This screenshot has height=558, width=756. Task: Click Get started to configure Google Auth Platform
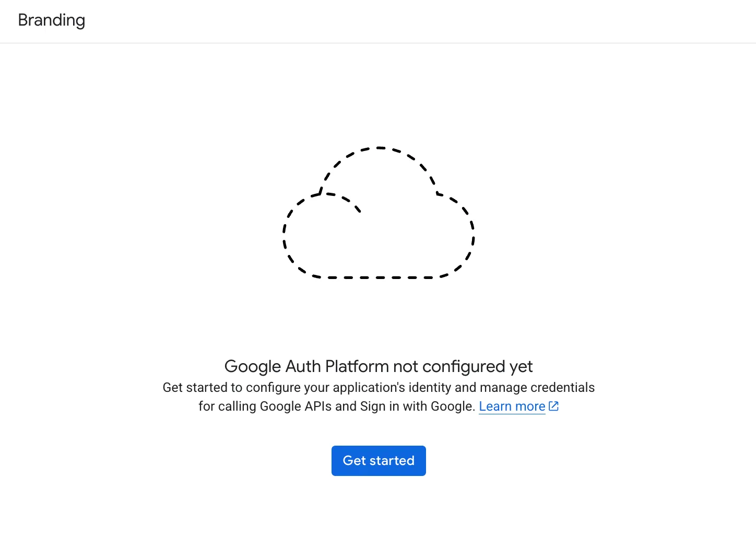(x=379, y=460)
